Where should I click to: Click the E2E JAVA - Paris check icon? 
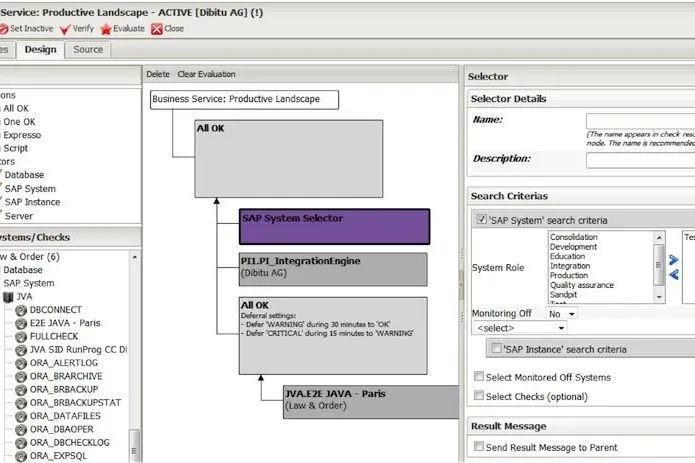[x=21, y=323]
